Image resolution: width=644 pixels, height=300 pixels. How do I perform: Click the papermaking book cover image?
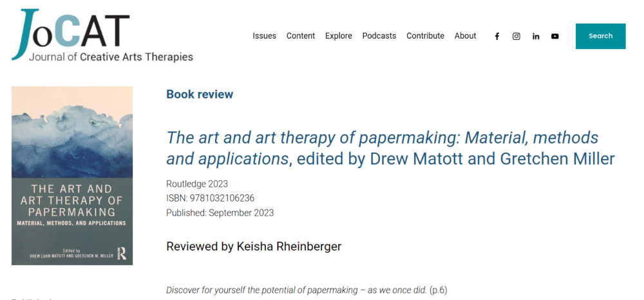point(72,175)
